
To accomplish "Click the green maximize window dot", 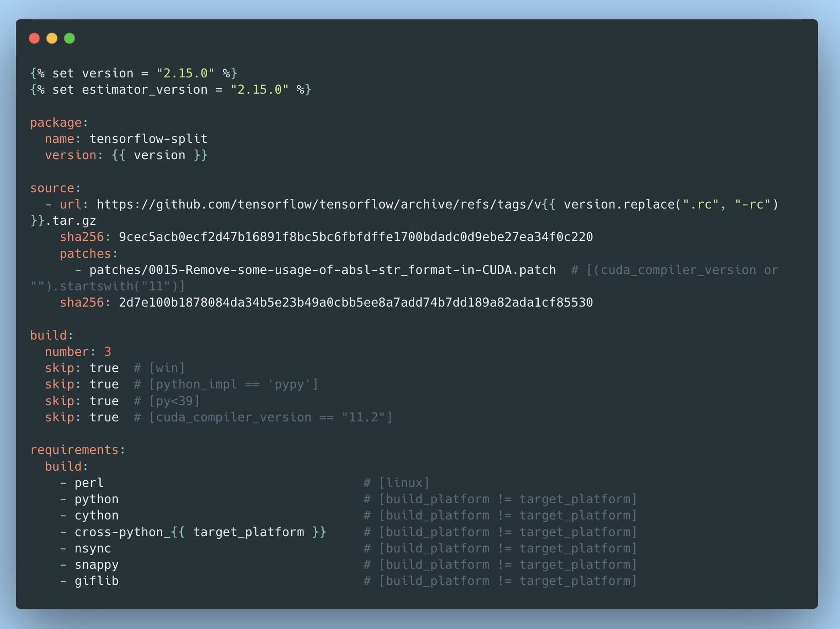I will coord(69,39).
